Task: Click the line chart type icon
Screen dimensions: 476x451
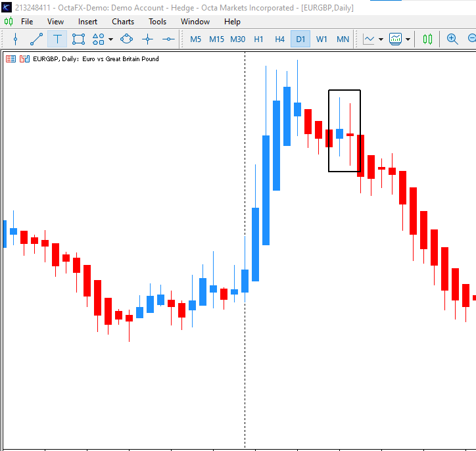Action: click(369, 39)
